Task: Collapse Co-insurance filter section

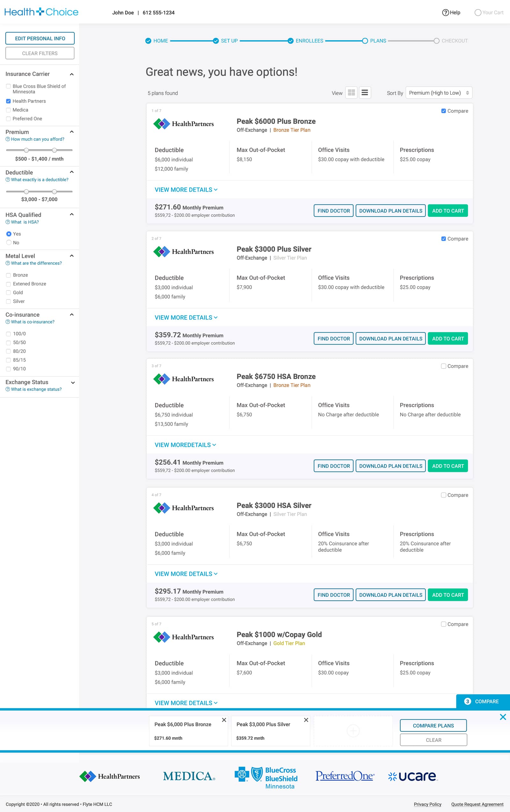Action: pos(72,315)
